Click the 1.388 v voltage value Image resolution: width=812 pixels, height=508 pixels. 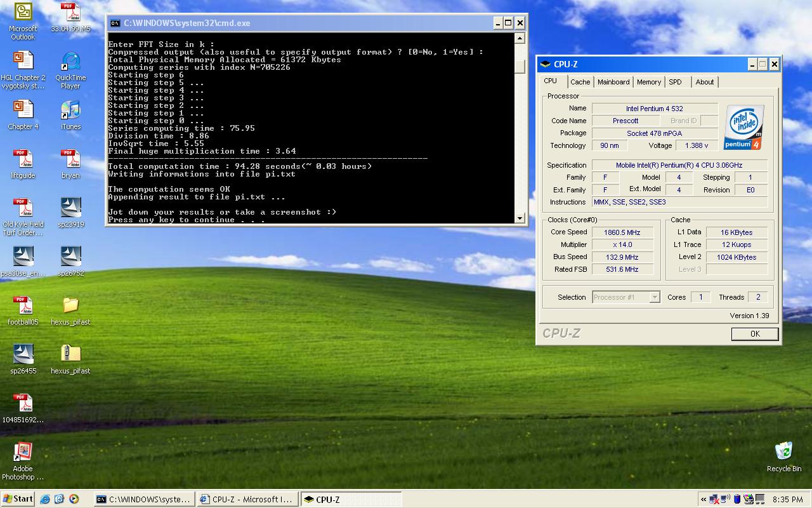click(x=697, y=145)
